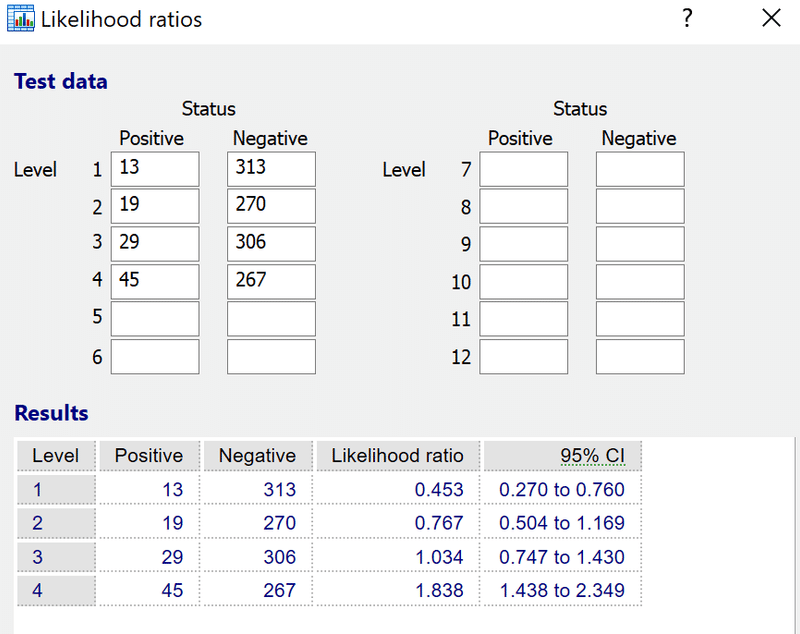
Task: Click the Positive column header in Results
Action: [149, 455]
